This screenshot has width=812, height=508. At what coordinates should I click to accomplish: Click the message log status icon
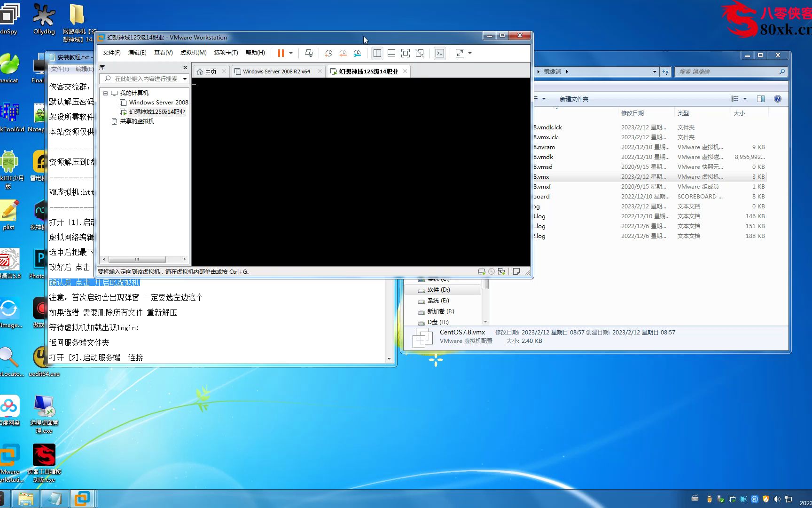[516, 271]
